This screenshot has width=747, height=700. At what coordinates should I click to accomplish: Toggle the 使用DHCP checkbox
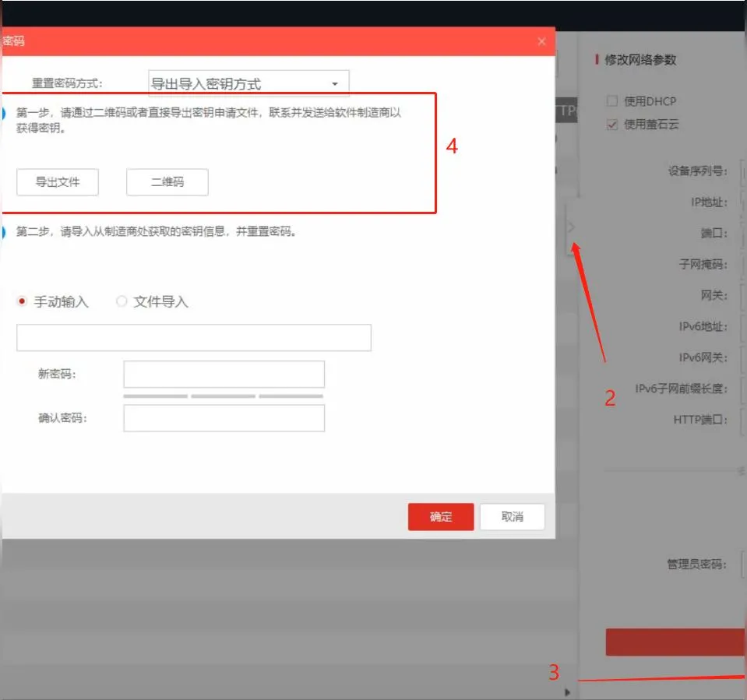[x=612, y=101]
